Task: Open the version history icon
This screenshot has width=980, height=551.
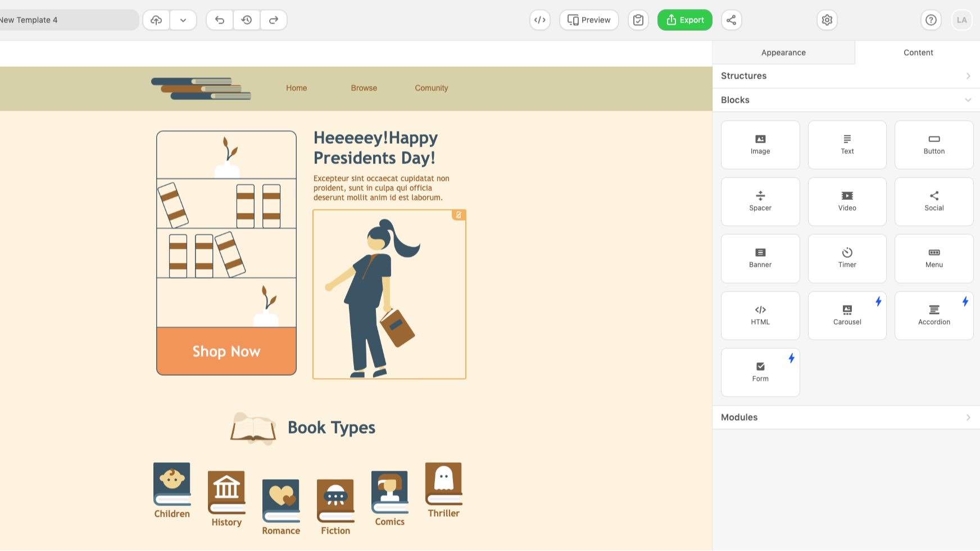Action: (x=247, y=20)
